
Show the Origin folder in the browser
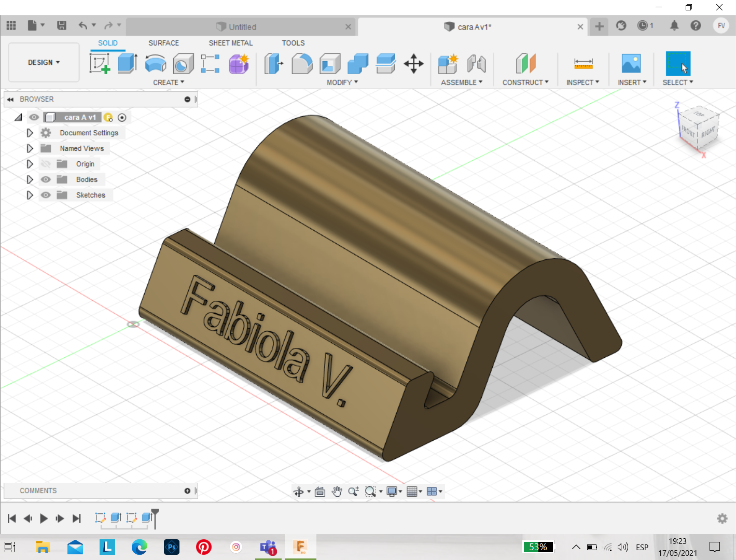click(46, 164)
